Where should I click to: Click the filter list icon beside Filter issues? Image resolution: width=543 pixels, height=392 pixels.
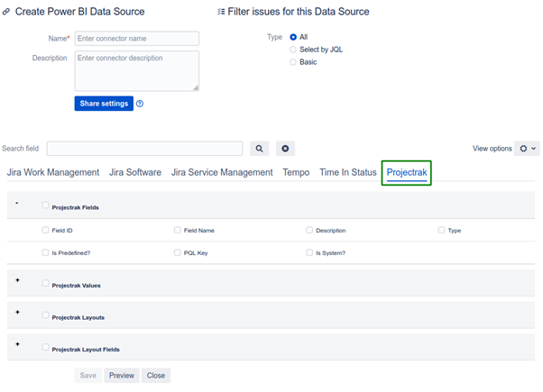point(221,12)
